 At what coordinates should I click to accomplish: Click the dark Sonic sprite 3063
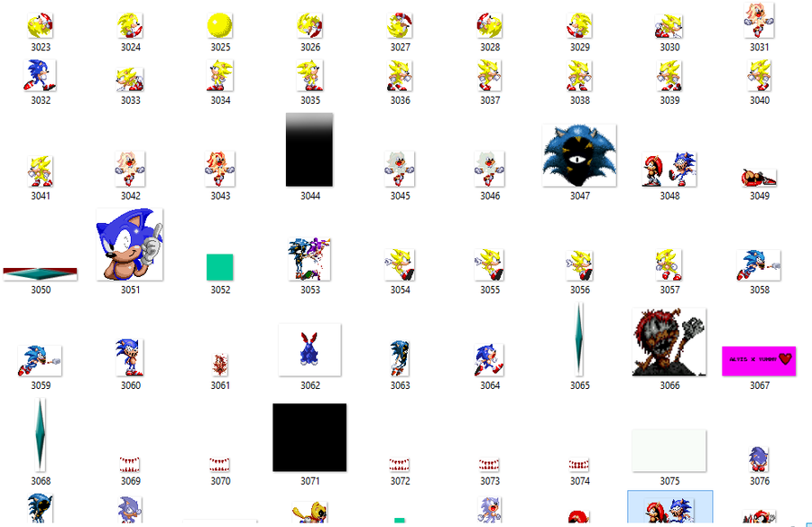(400, 358)
